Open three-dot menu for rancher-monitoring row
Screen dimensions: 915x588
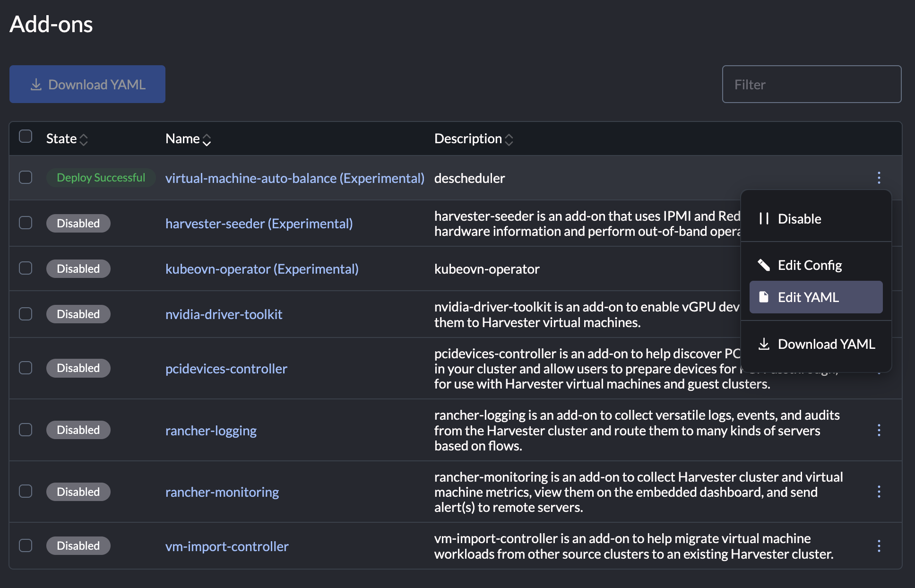879,492
